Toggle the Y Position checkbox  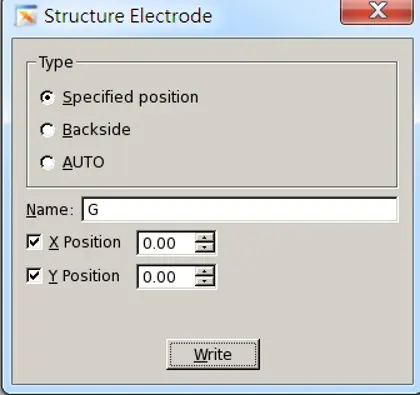coord(34,276)
